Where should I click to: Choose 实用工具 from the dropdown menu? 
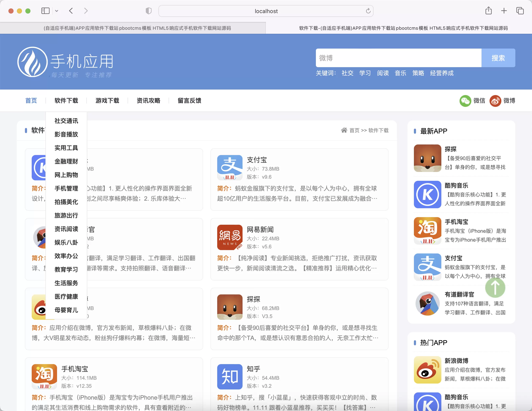66,148
